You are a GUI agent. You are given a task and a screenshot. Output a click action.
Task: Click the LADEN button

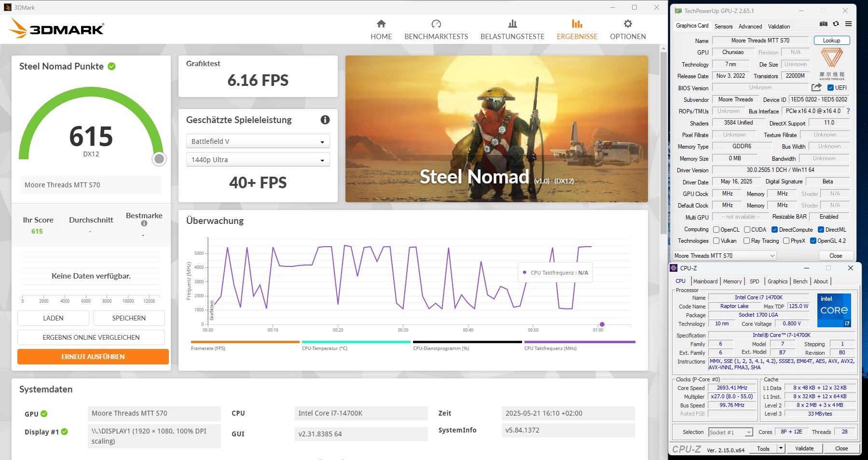pyautogui.click(x=53, y=318)
